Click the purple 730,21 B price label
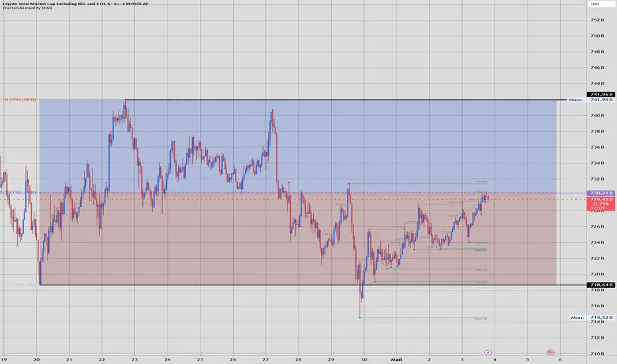 (601, 193)
